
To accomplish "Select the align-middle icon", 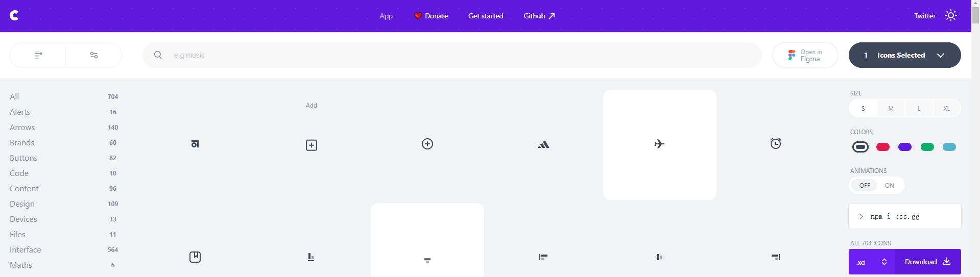I will pos(660,257).
